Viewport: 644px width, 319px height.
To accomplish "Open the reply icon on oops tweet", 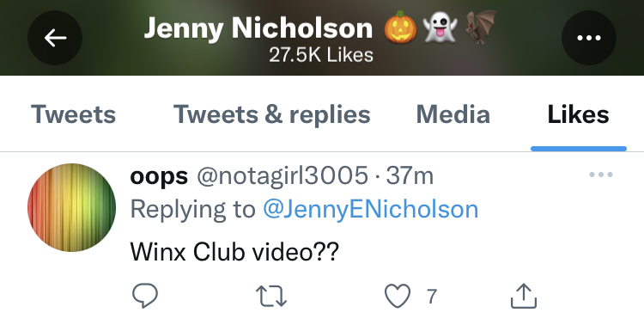I will (x=145, y=296).
